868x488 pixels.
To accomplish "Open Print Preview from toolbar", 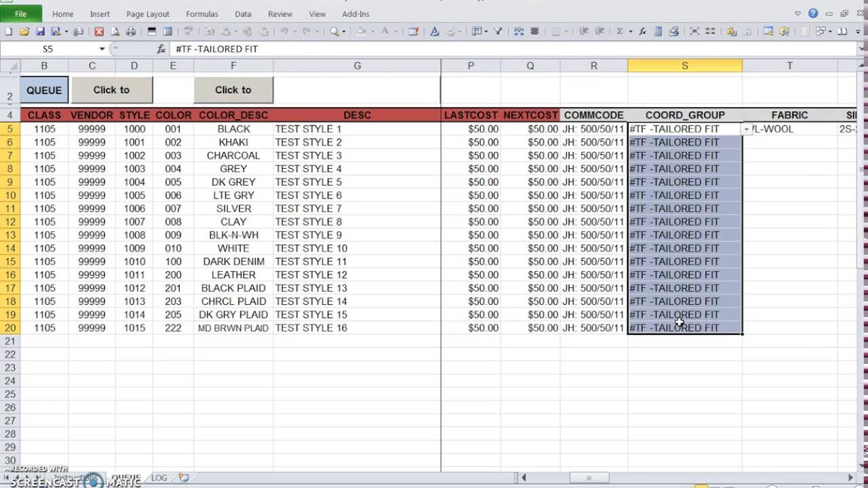I will [115, 31].
